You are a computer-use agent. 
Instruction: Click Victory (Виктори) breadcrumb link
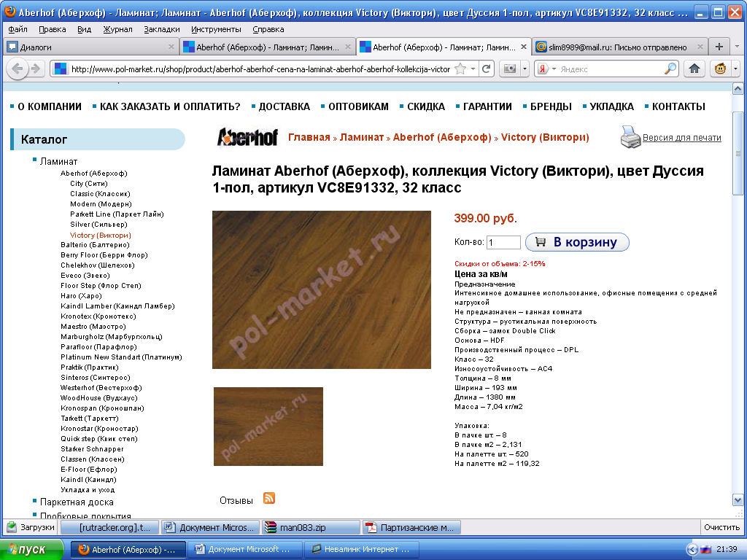[545, 137]
